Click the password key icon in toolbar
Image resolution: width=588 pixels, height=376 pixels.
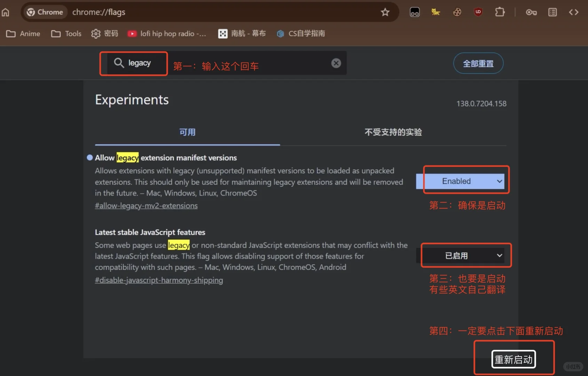point(531,12)
